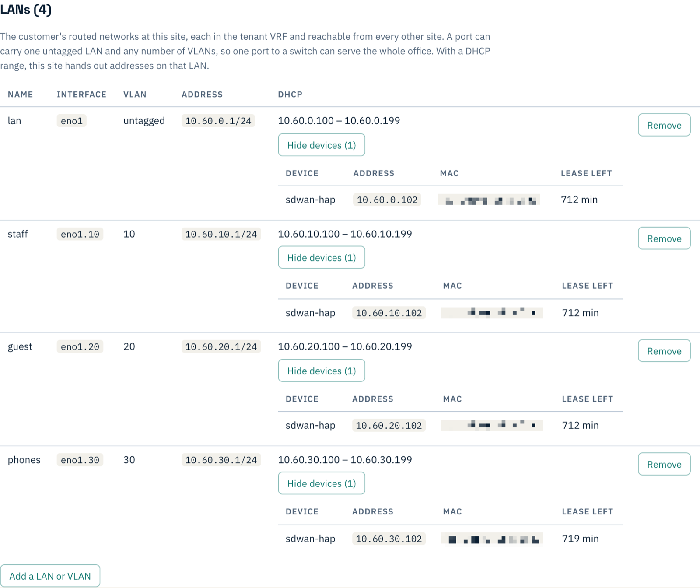
Task: Click device address 10.60.0.102
Action: tap(387, 199)
